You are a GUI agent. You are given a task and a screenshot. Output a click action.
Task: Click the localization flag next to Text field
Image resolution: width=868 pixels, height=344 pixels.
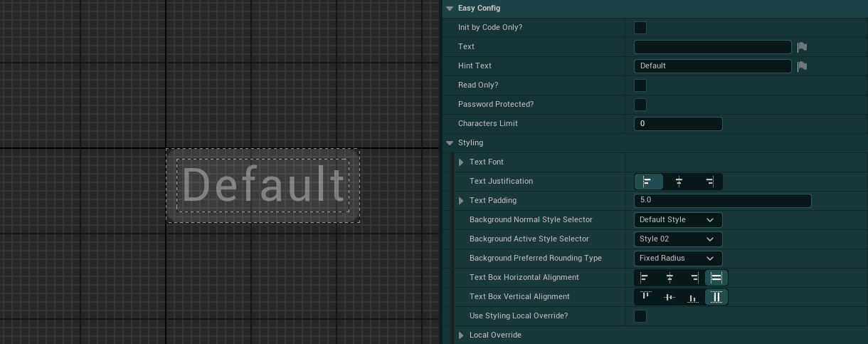point(802,47)
